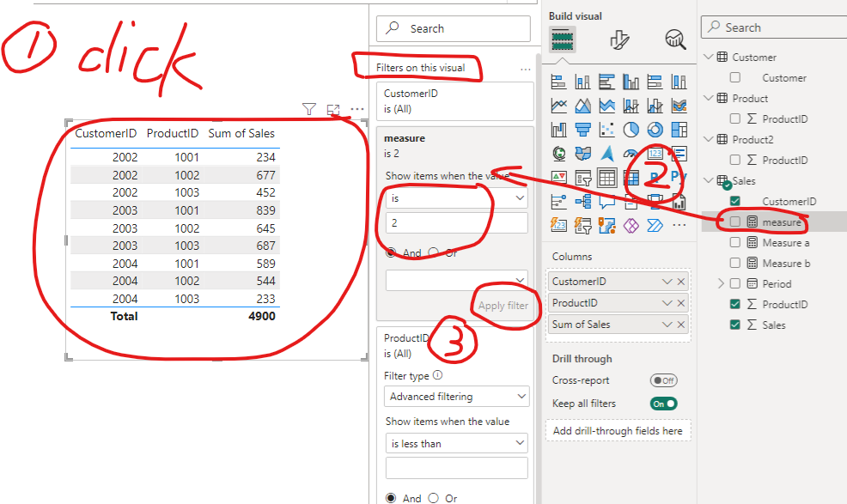
Task: Click the Apply filter button
Action: click(503, 306)
